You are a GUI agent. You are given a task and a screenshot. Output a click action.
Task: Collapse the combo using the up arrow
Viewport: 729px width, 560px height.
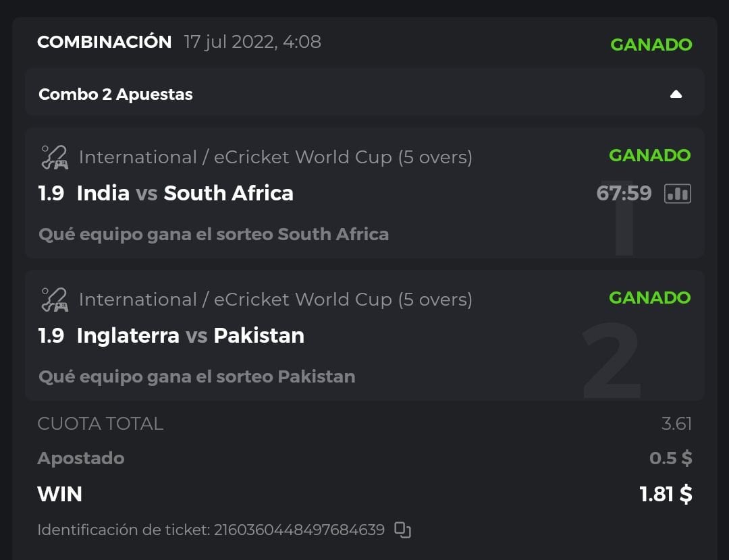676,94
